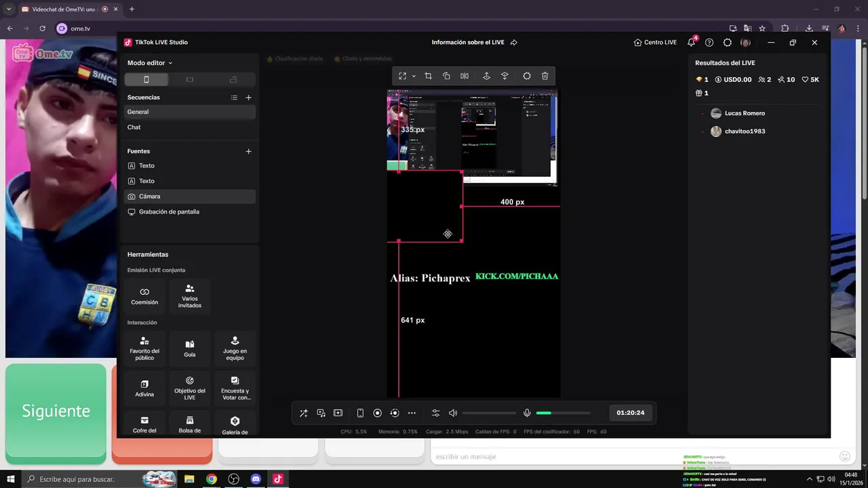Screen dimensions: 868x488
Task: Open Centro LIVE
Action: click(655, 42)
